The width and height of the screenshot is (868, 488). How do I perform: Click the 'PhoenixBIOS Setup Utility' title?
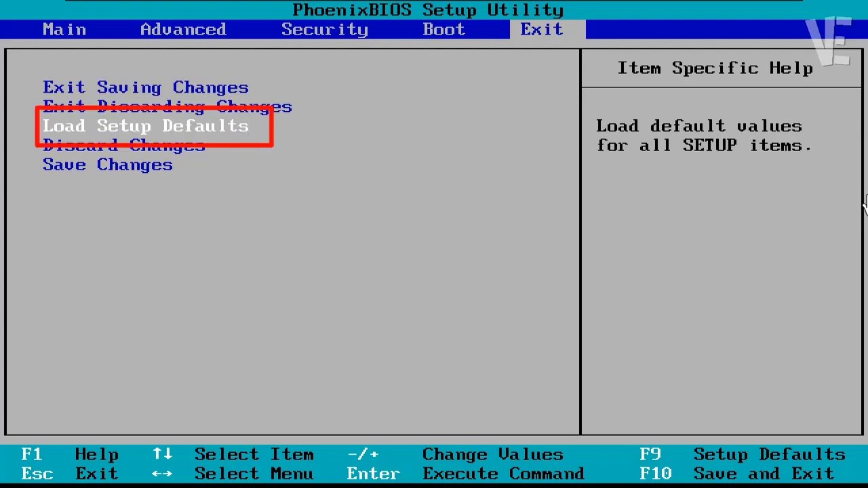click(428, 10)
